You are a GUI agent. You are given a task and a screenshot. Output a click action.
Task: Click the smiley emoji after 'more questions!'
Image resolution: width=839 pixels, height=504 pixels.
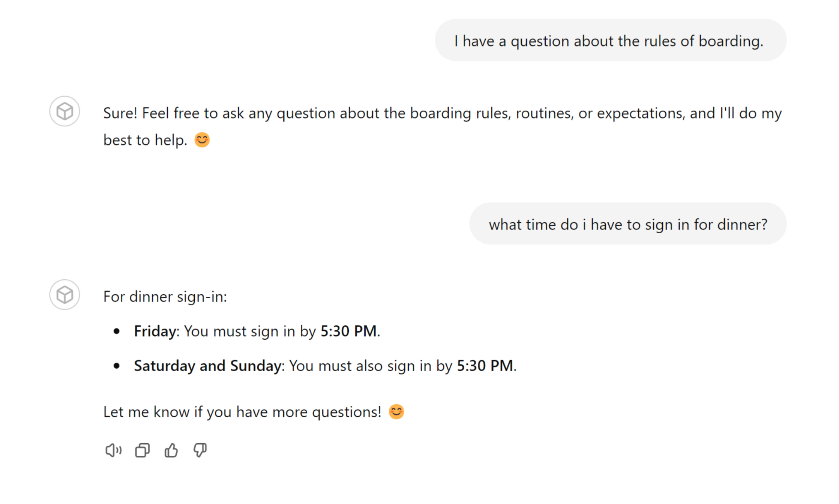click(x=396, y=412)
